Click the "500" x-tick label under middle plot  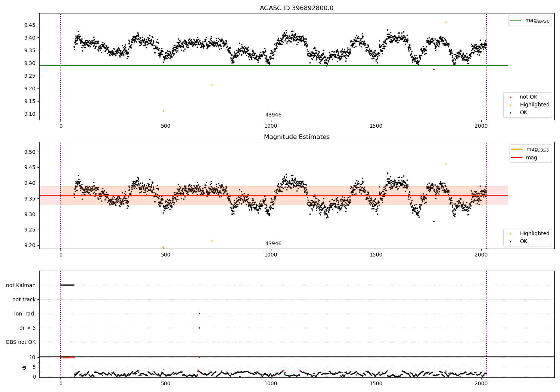click(166, 255)
